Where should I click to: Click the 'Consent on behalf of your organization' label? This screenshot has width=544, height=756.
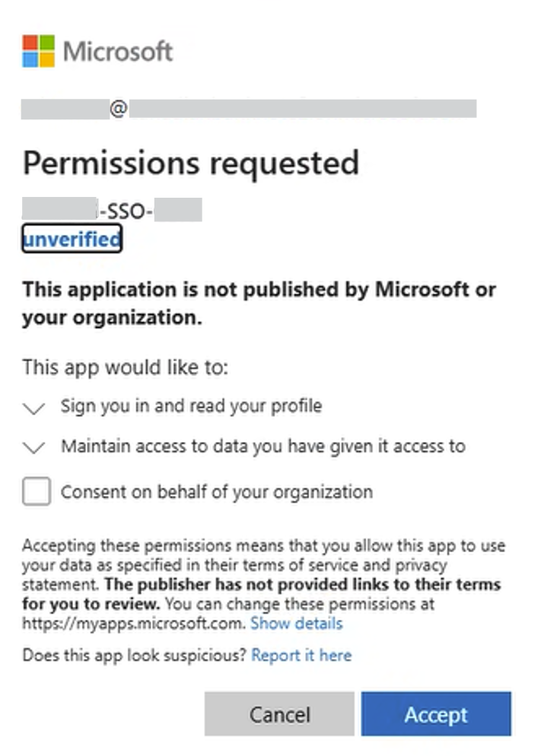pyautogui.click(x=217, y=492)
